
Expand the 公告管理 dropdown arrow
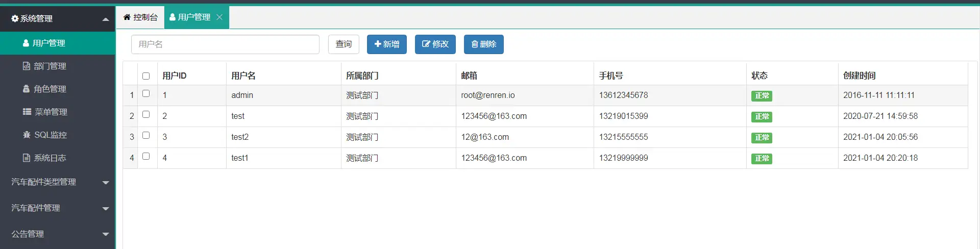[106, 235]
